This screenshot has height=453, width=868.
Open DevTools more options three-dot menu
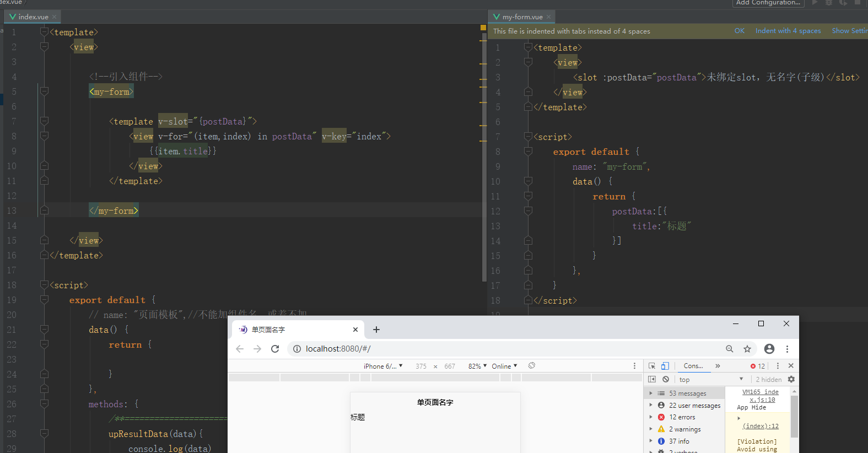[778, 366]
